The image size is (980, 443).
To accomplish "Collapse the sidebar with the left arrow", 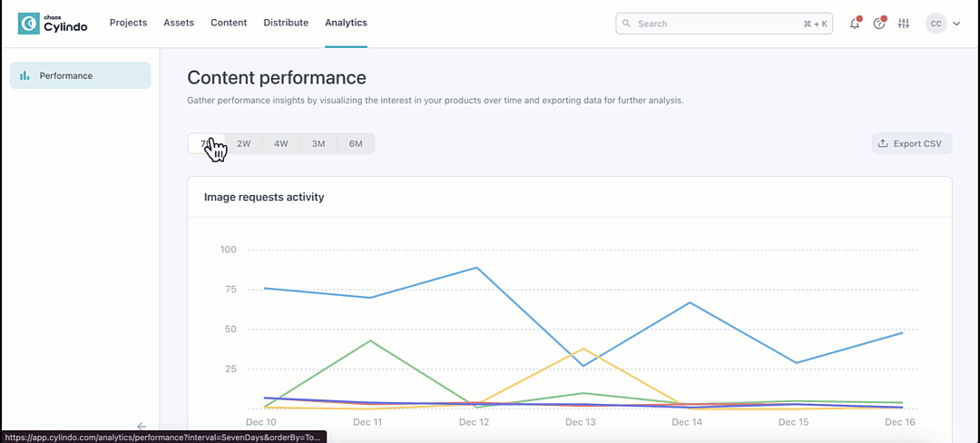I will (142, 426).
